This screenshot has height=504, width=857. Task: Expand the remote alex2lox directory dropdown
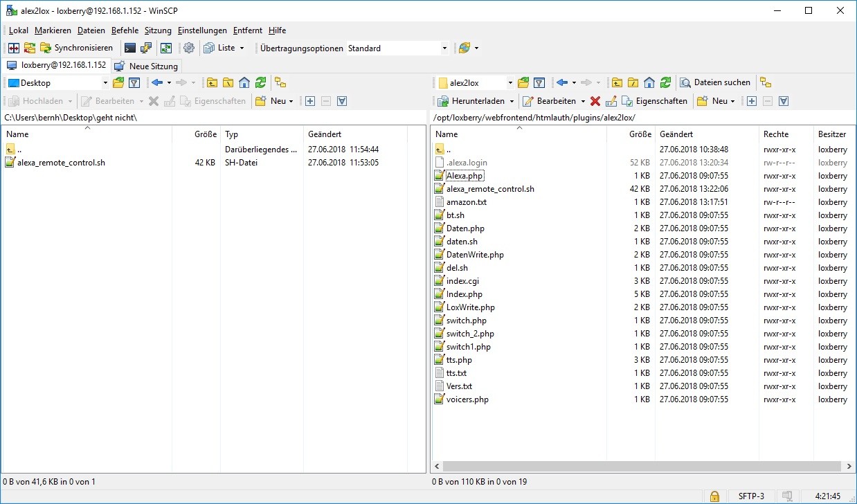510,83
